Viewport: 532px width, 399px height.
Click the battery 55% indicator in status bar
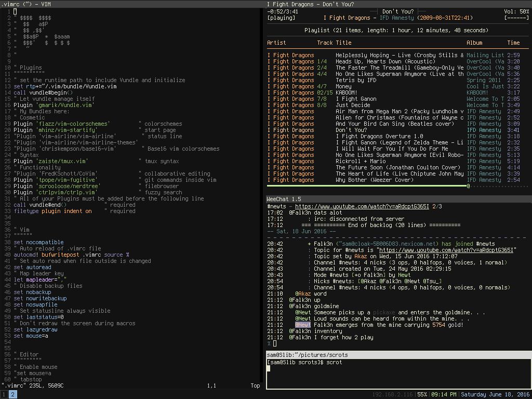(422, 395)
